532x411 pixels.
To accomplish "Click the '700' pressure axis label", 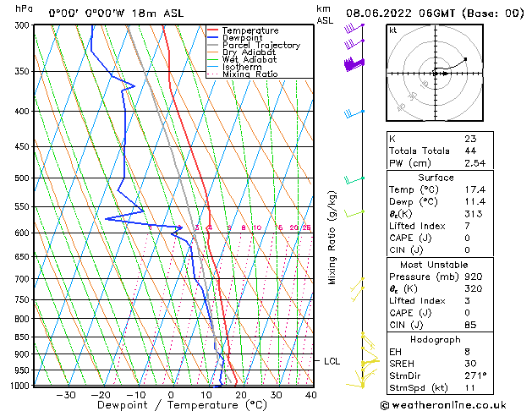I will coord(24,279).
